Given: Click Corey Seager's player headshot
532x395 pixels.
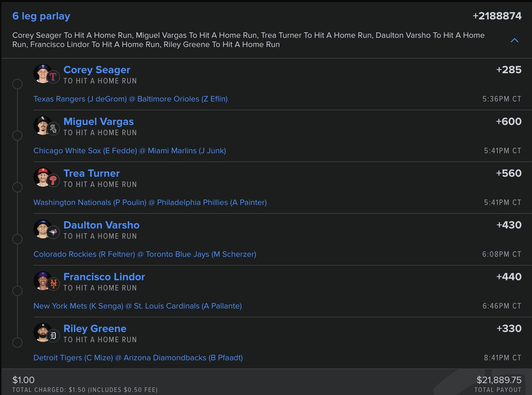Looking at the screenshot, I should point(43,74).
